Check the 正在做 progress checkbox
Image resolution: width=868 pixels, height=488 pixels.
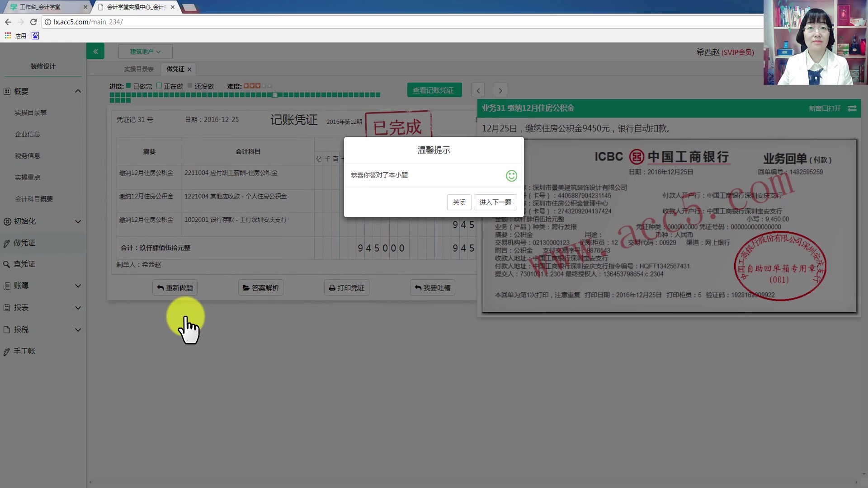pos(159,85)
